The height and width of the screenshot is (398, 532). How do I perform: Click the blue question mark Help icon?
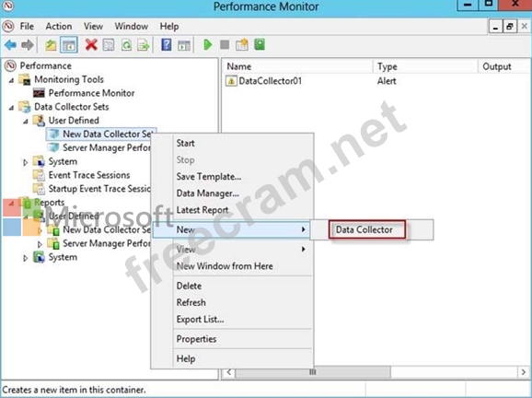click(166, 44)
